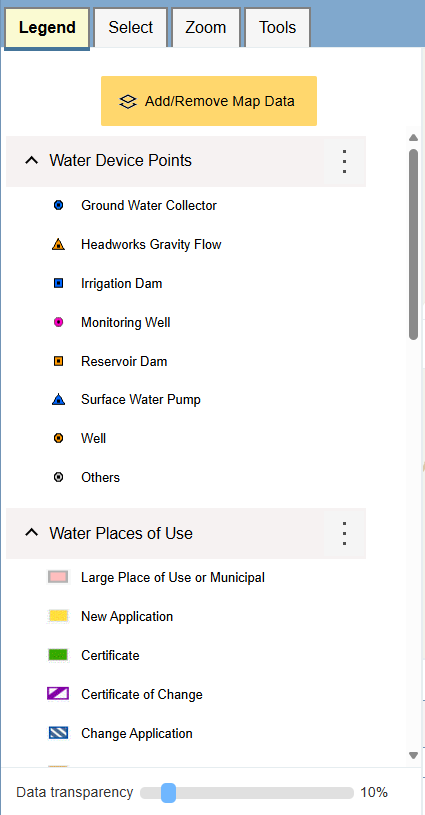Image resolution: width=425 pixels, height=815 pixels.
Task: Click the orange Well point icon
Action: pyautogui.click(x=58, y=438)
